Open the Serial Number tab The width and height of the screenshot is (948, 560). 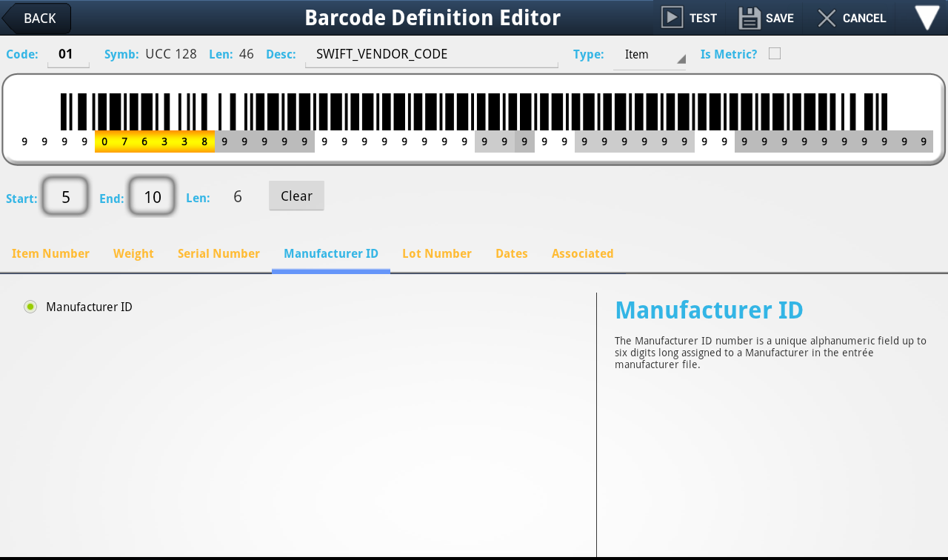[x=218, y=253]
